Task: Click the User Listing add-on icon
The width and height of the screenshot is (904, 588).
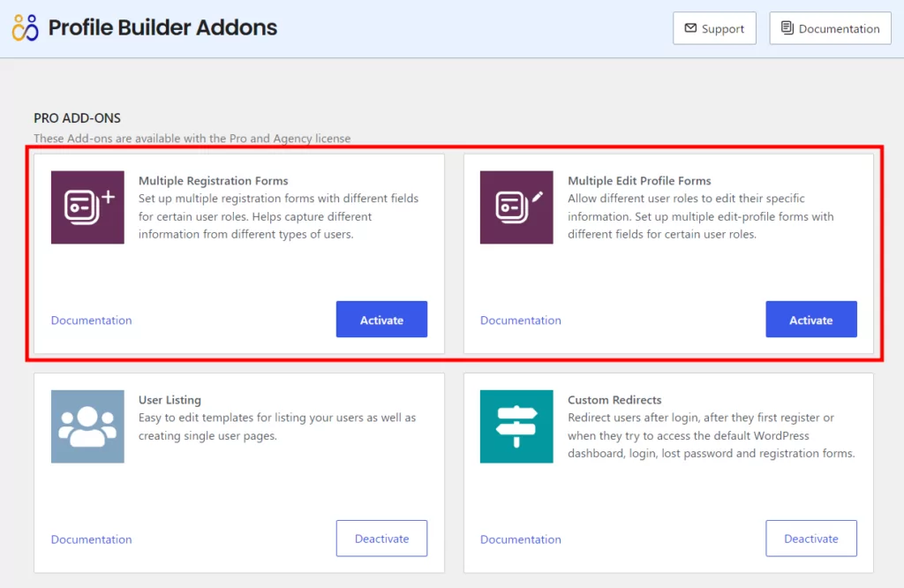Action: coord(87,426)
